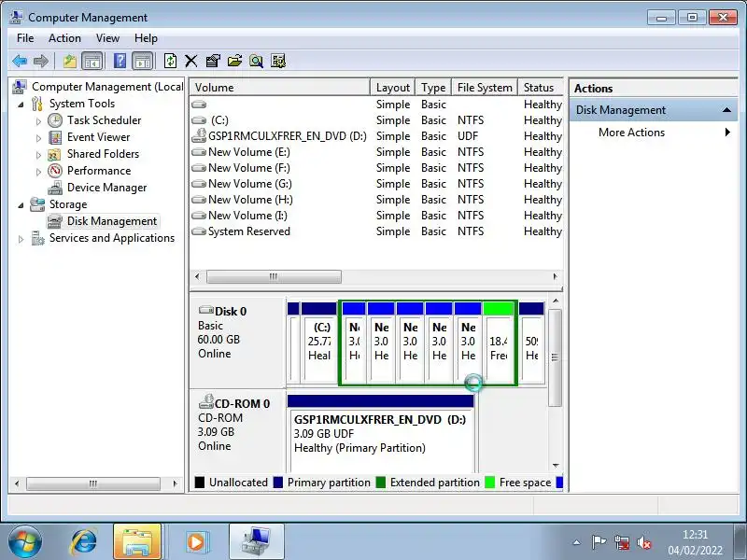Click the Forward arrow toolbar icon

pos(41,61)
